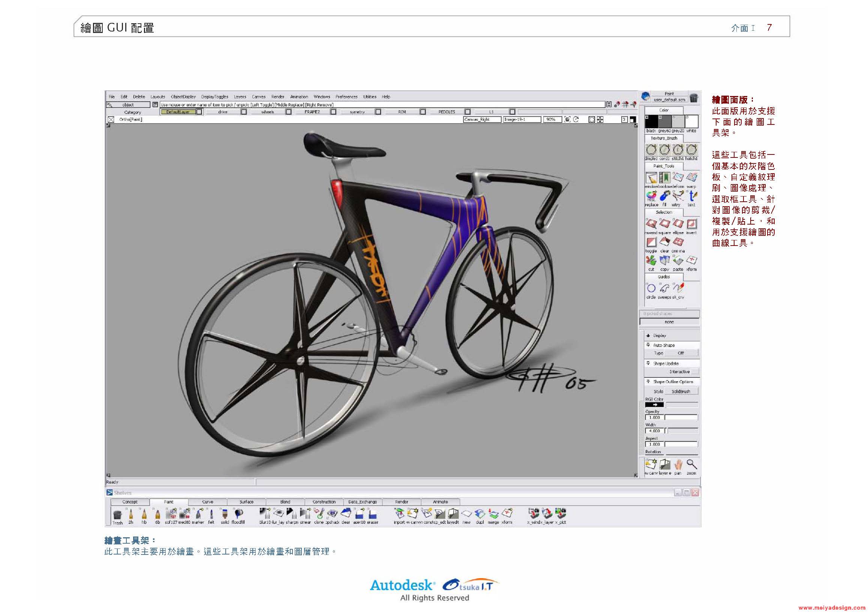The image size is (868, 613).
Task: Choose the hb pencil on shelf
Action: point(144,514)
